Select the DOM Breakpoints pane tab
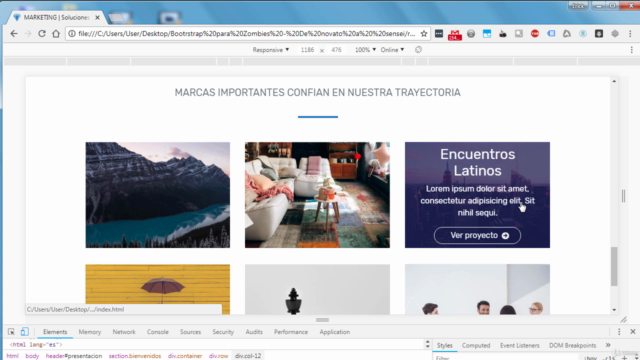Viewport: 640px width, 360px height. (572, 345)
